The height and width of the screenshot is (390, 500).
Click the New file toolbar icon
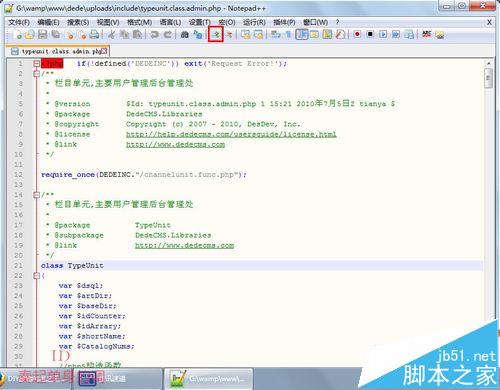pyautogui.click(x=18, y=34)
